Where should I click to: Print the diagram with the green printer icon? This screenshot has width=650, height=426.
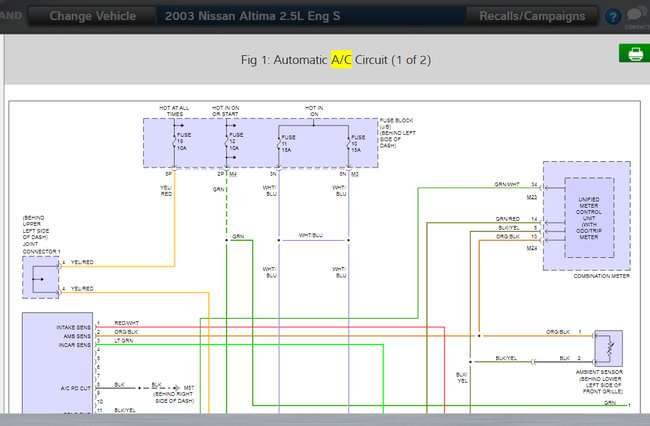[635, 53]
